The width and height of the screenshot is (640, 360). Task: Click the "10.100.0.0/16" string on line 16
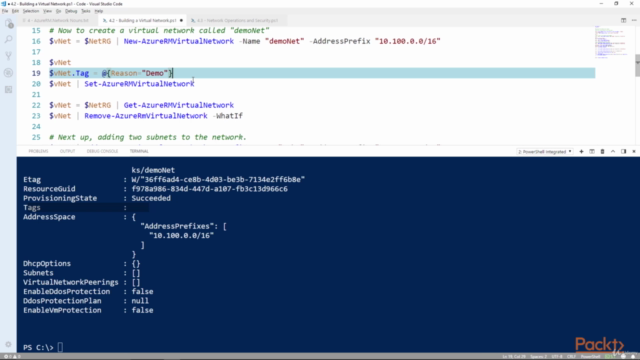(x=408, y=41)
